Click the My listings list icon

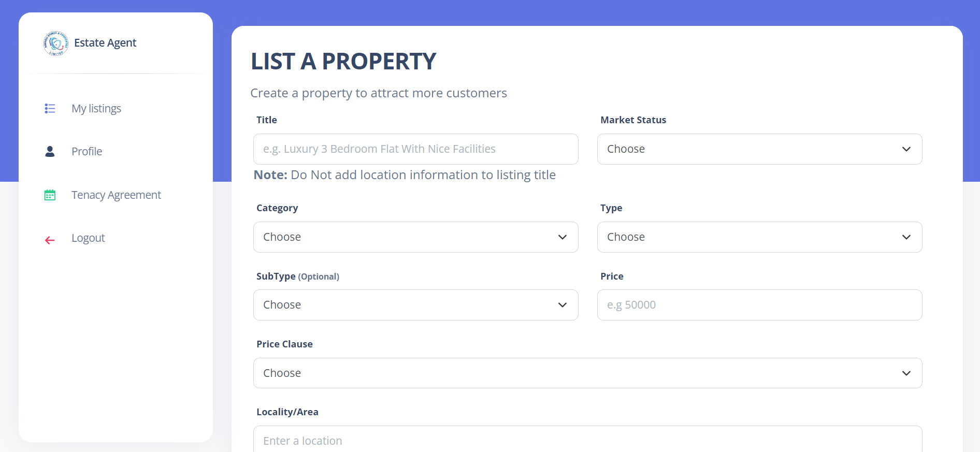click(x=50, y=109)
